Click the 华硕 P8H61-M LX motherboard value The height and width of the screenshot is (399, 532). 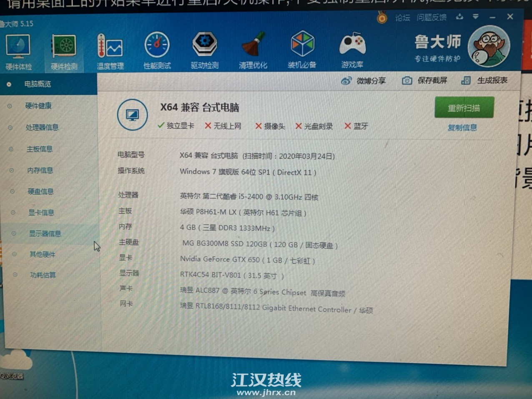[243, 212]
